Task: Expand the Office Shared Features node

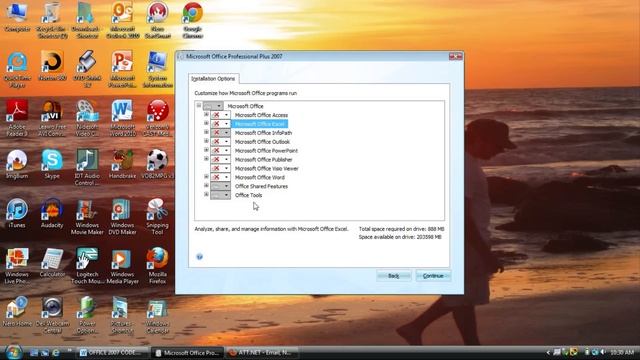Action: click(x=206, y=186)
